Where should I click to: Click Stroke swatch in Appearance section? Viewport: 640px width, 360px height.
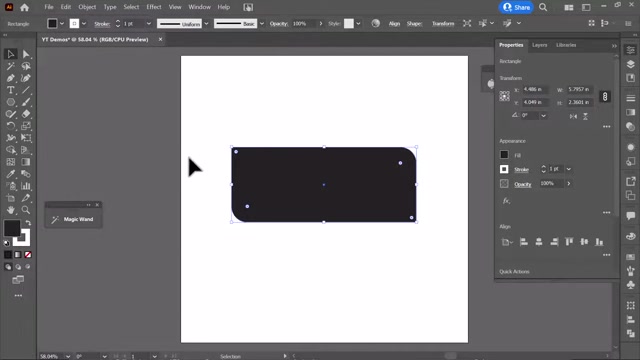tap(504, 169)
